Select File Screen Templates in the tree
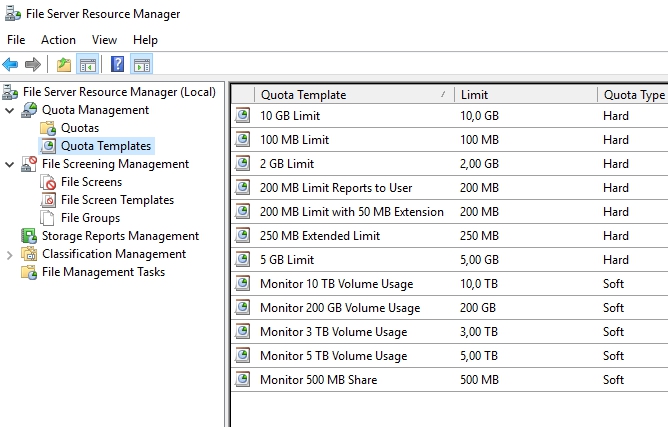 point(118,200)
